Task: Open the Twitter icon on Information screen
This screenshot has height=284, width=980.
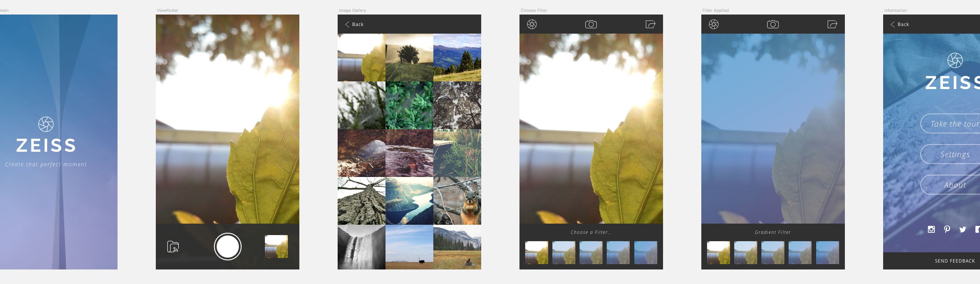Action: [962, 229]
